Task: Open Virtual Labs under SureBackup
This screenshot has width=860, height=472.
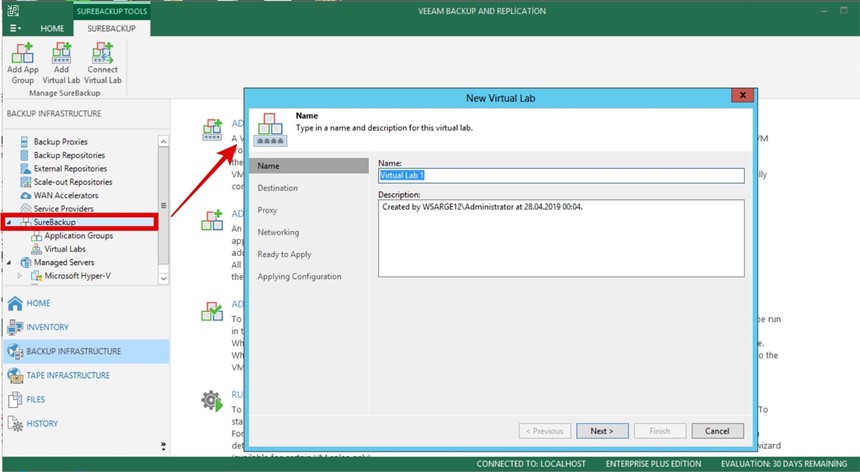Action: (x=65, y=249)
